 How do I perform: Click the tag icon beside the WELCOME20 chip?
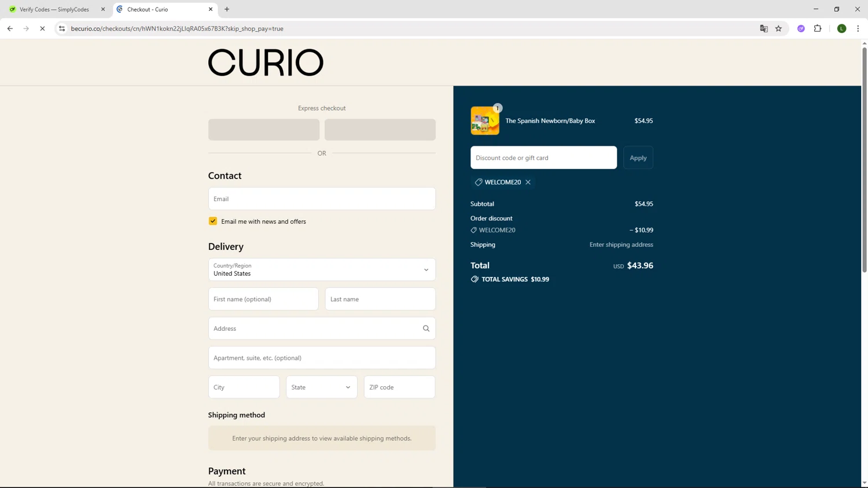pos(479,182)
